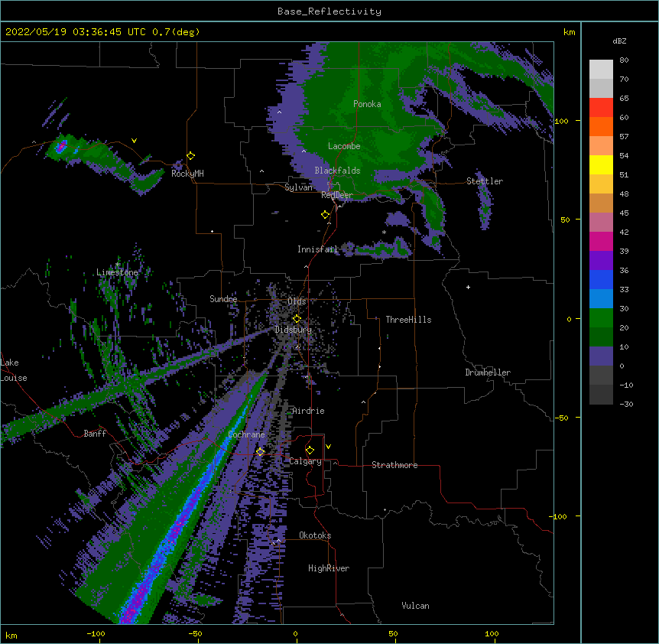The image size is (659, 644).
Task: Click the dBZ legend heading
Action: click(x=619, y=41)
